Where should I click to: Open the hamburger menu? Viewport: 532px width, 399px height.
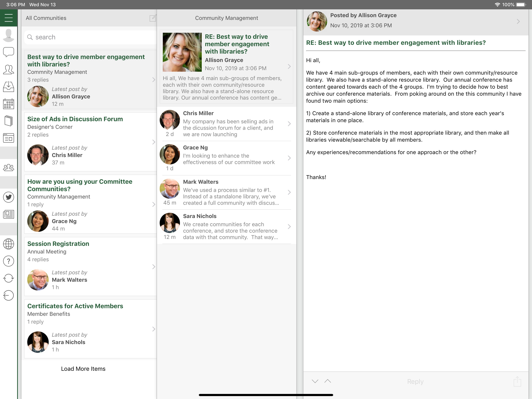click(8, 18)
